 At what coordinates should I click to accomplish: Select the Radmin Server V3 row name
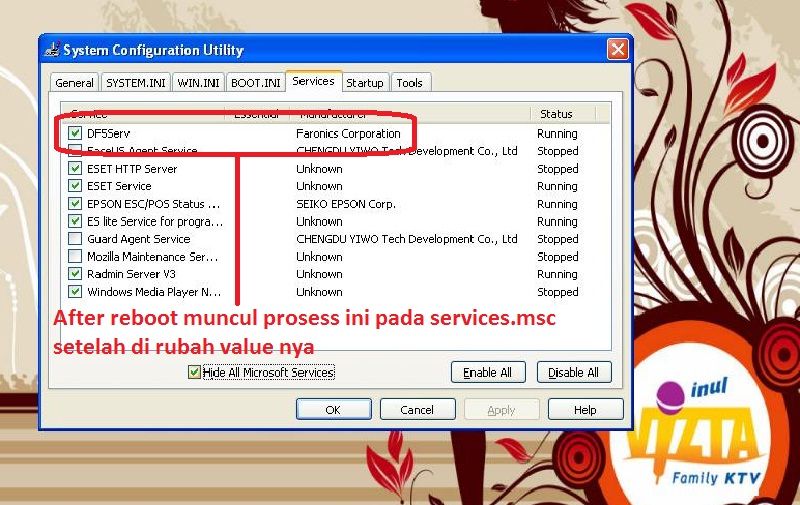(131, 274)
